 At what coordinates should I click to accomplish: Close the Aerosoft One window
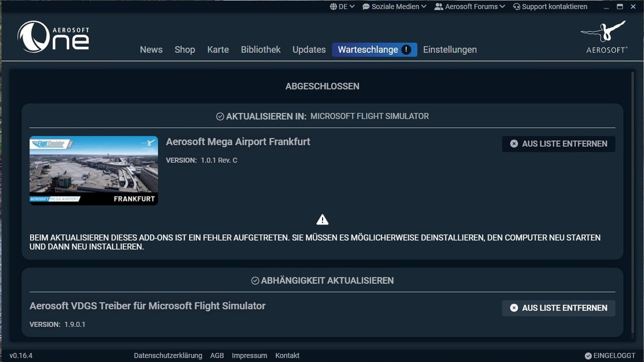click(x=634, y=7)
